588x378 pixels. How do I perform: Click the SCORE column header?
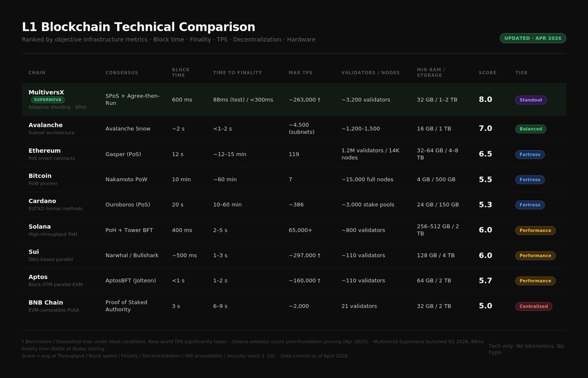point(488,73)
